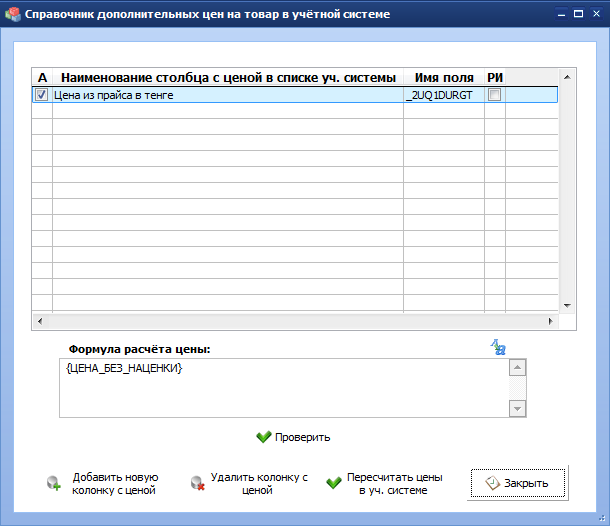Click the table's vertical scrollbar down arrow

[567, 305]
